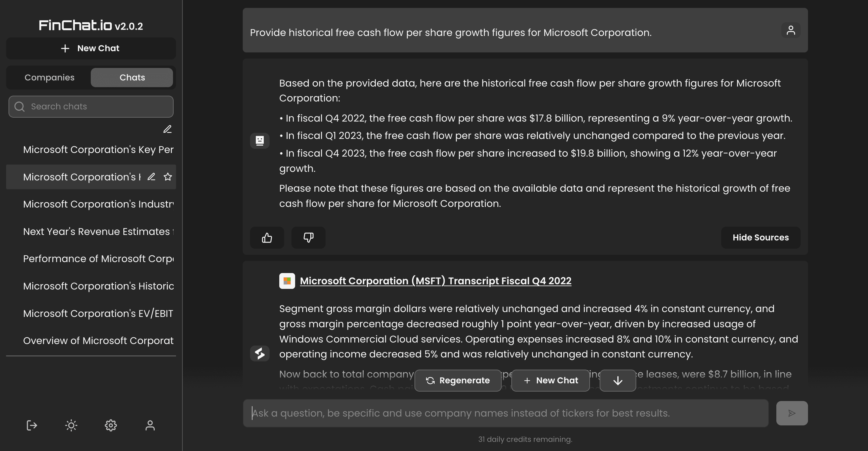This screenshot has width=868, height=451.
Task: Click the thumbs up icon to like response
Action: click(x=266, y=237)
